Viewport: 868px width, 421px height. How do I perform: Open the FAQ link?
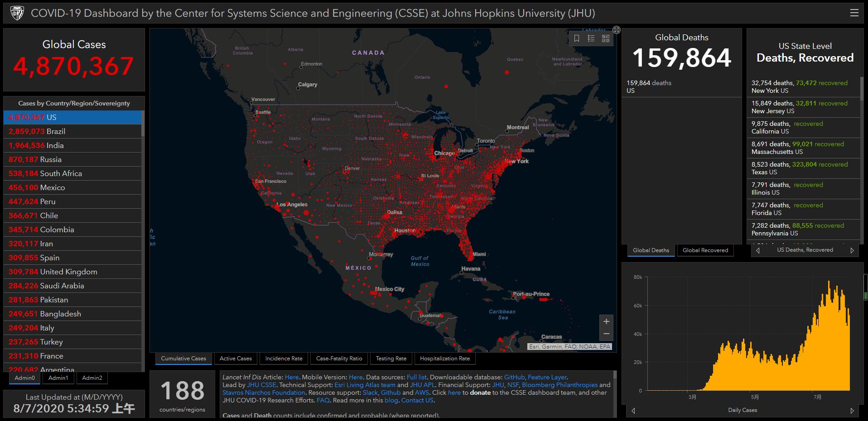click(323, 400)
